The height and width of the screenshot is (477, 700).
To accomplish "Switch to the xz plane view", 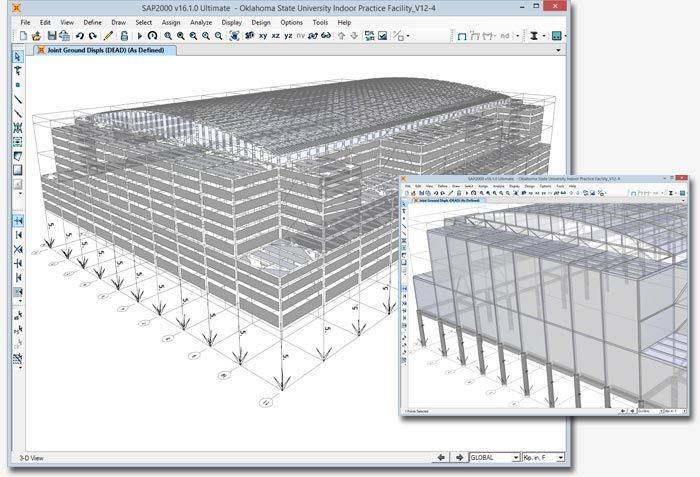I will 275,36.
